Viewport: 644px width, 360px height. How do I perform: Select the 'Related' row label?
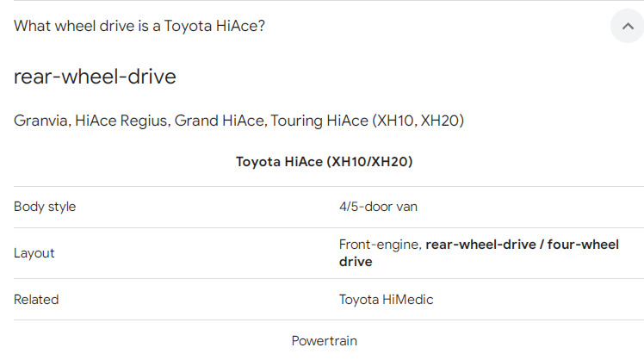coord(36,300)
